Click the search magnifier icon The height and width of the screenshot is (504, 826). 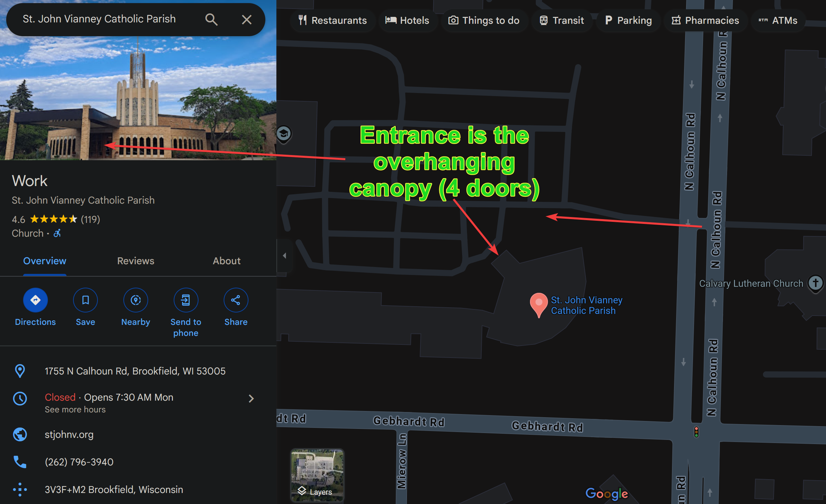211,20
